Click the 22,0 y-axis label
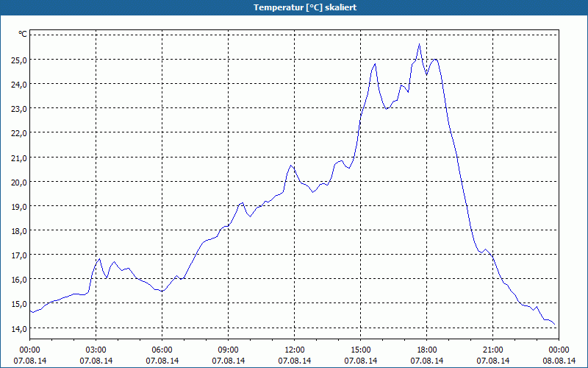The image size is (588, 368). click(20, 133)
